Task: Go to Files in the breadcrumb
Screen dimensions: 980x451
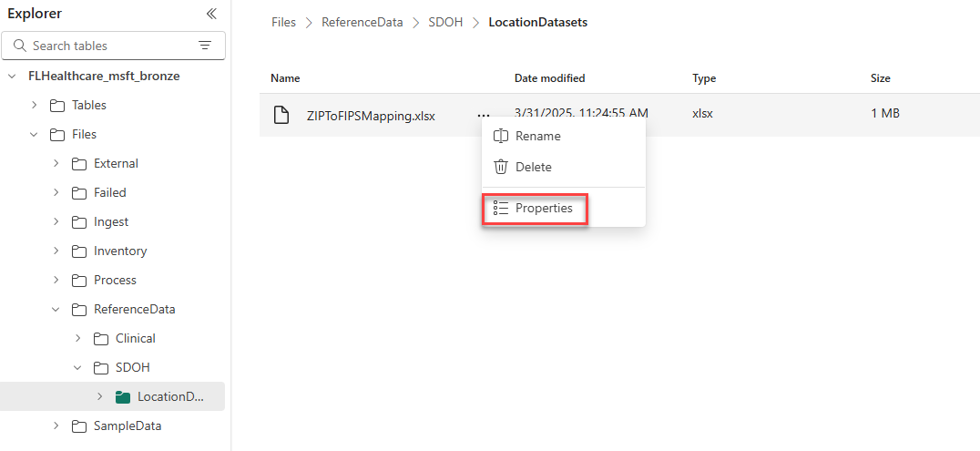Action: point(284,23)
